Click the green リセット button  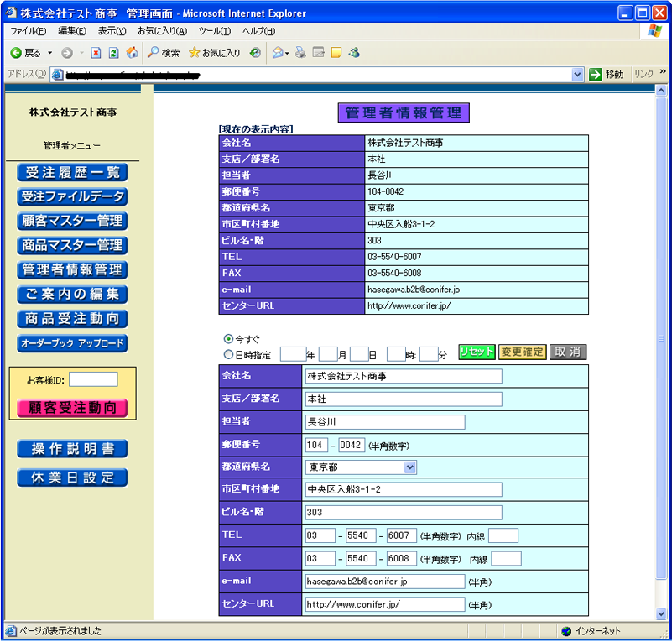click(477, 352)
